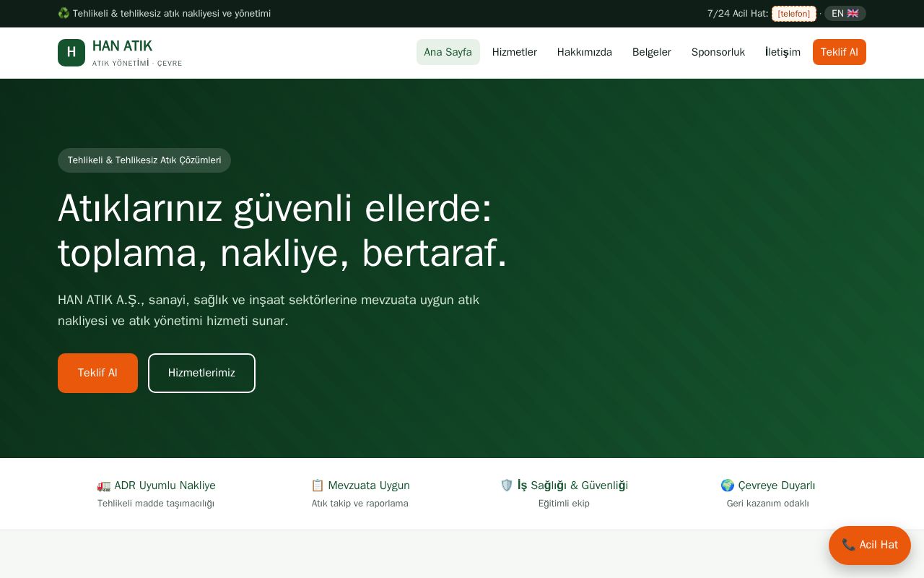Screen dimensions: 924x578
Task: Click the text Eğitimli ekip
Action: click(x=564, y=504)
